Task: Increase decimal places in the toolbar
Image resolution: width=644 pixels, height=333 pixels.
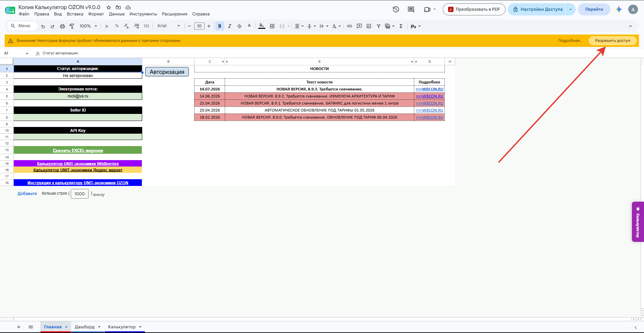Action: click(x=137, y=26)
